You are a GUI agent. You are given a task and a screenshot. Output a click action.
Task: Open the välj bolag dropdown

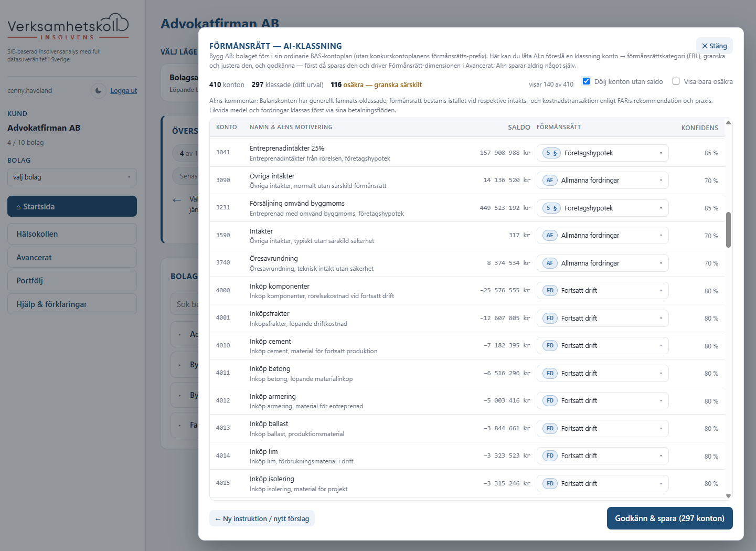(x=72, y=177)
